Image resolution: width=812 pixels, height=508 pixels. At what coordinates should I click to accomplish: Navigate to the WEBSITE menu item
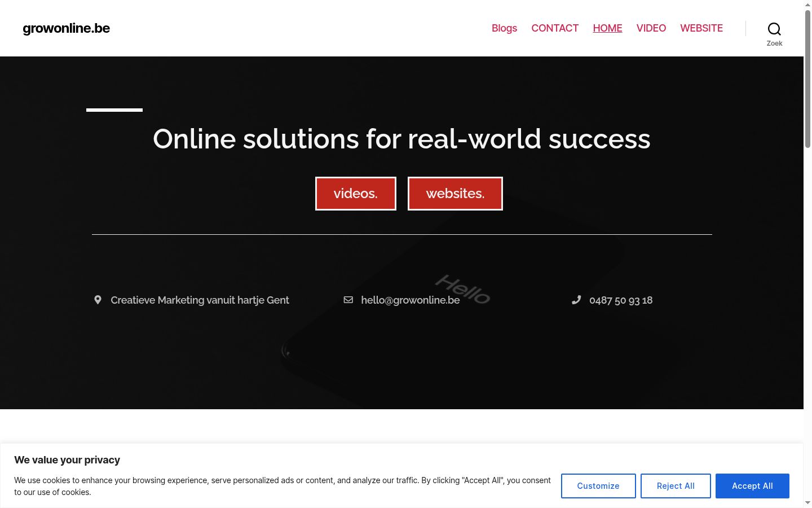[x=701, y=28]
